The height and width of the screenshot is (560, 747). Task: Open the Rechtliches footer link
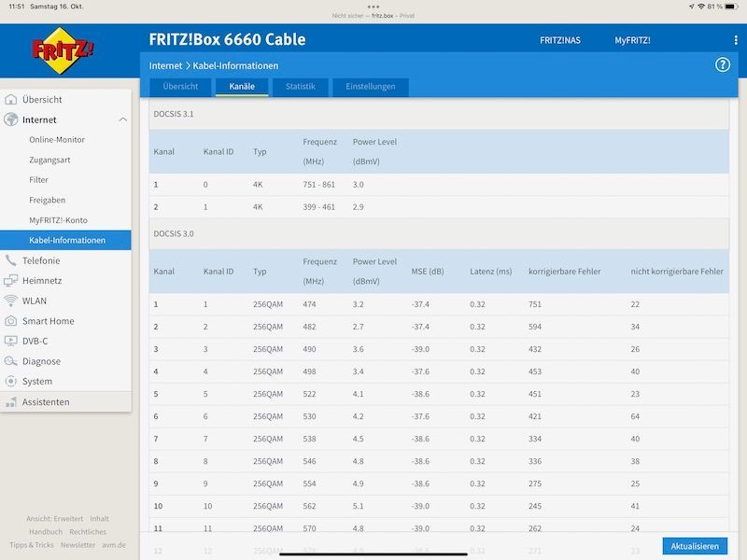click(88, 531)
